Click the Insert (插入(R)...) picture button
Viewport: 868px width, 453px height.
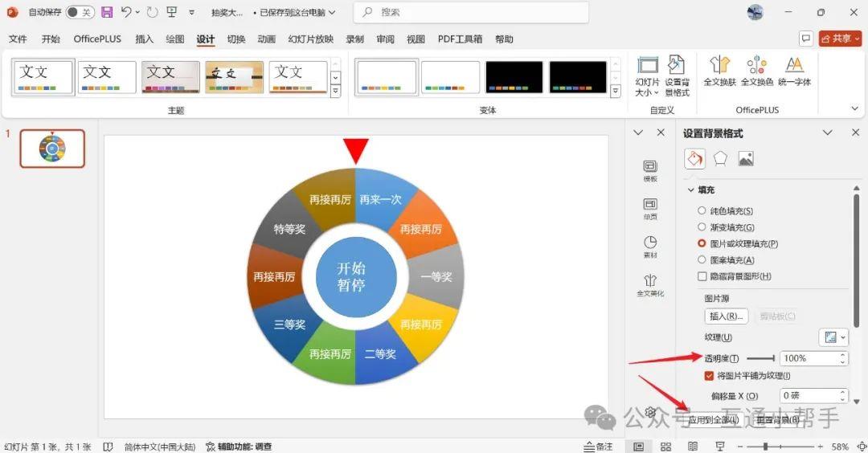[727, 316]
